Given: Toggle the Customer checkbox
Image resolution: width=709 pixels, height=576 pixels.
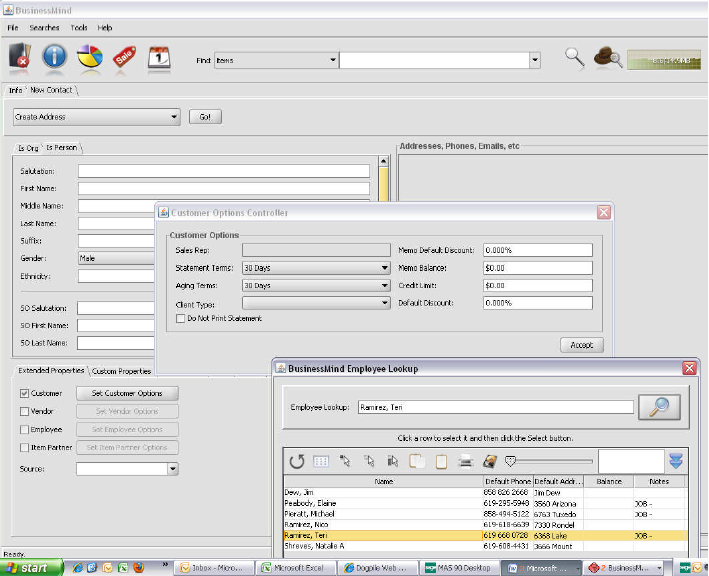Looking at the screenshot, I should (24, 393).
